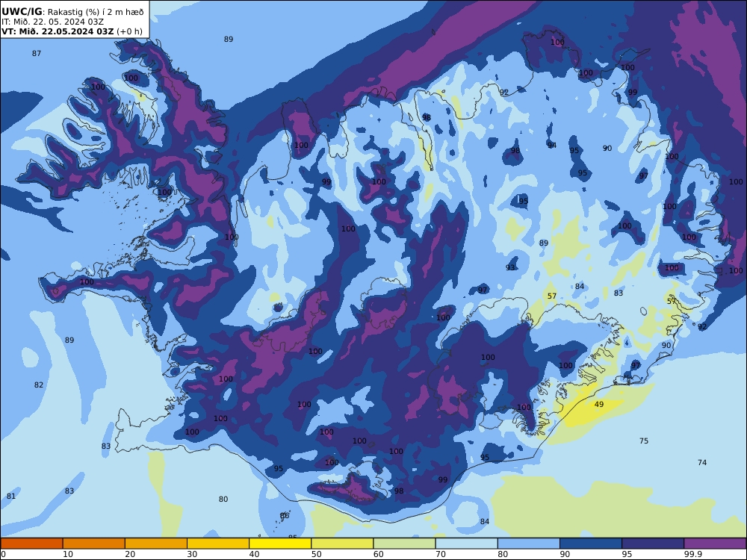Select the "IT: Mið. 22. 05. 2024 03Z" line
Image resolution: width=747 pixels, height=560 pixels.
tap(52, 22)
